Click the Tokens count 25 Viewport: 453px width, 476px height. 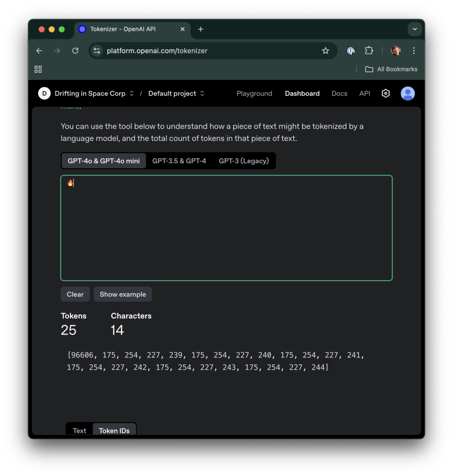point(69,330)
